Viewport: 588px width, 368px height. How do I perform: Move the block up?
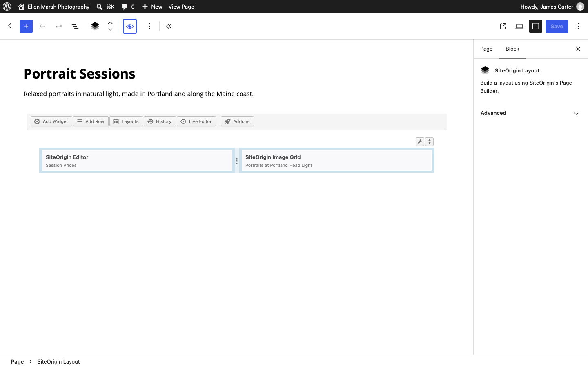click(x=110, y=23)
